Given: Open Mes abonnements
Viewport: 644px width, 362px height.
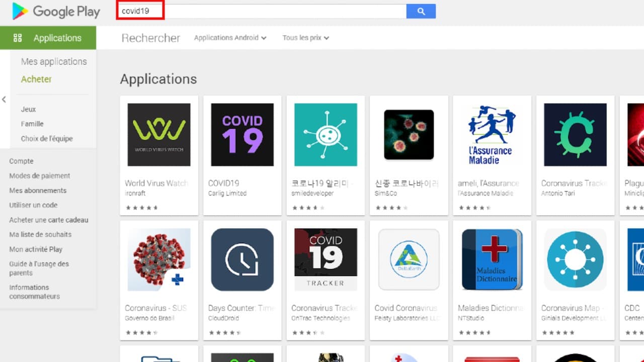Looking at the screenshot, I should [x=38, y=191].
